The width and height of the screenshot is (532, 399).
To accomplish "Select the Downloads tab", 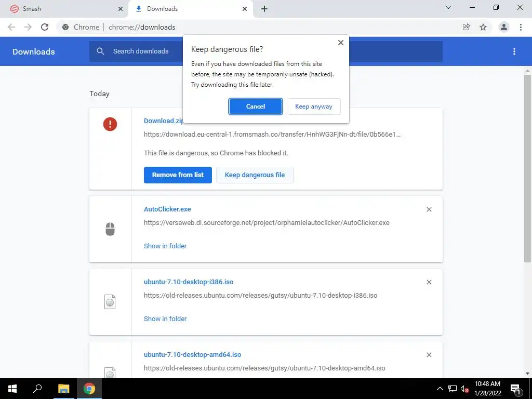I will click(190, 9).
